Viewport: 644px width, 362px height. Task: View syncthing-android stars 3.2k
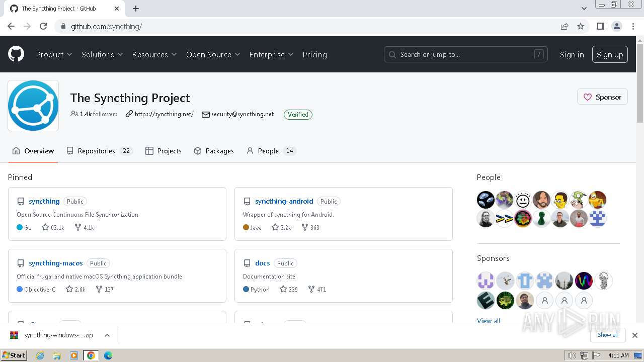click(x=281, y=227)
